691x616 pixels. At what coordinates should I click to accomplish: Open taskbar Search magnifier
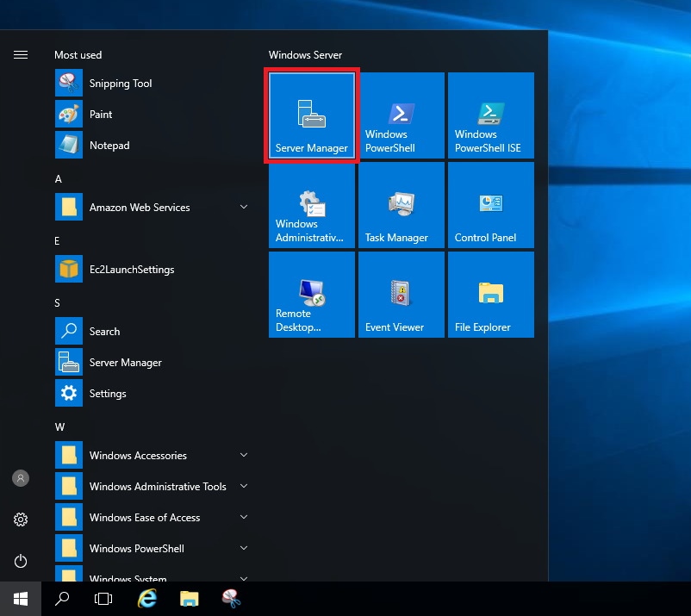click(62, 599)
